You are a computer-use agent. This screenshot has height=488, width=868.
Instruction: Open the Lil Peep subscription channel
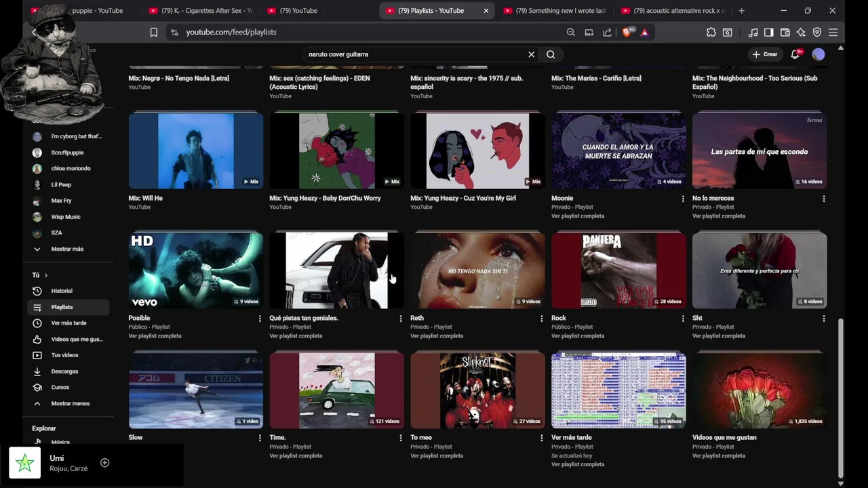tap(66, 184)
